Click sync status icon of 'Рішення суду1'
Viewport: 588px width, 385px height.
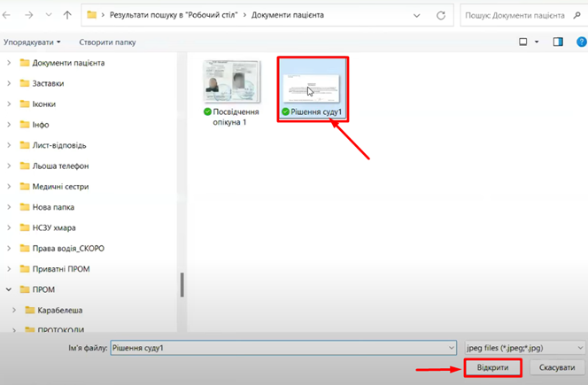[x=285, y=112]
